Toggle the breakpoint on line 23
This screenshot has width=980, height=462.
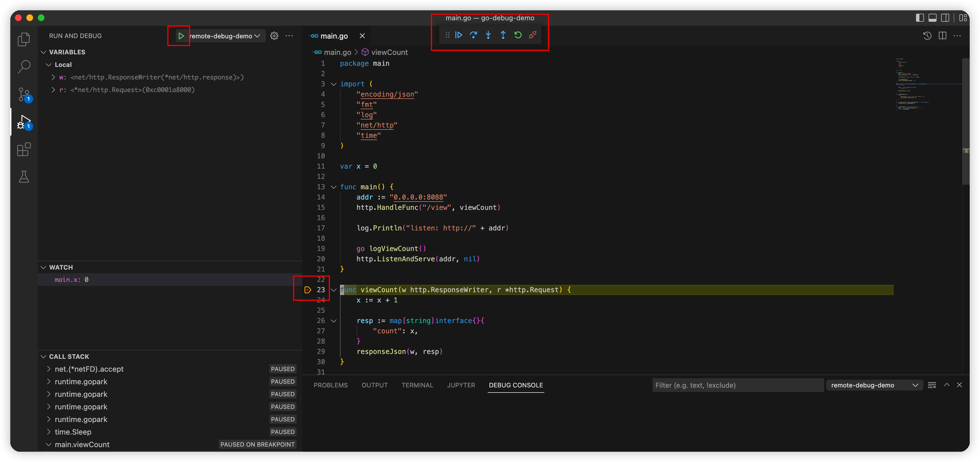(308, 290)
